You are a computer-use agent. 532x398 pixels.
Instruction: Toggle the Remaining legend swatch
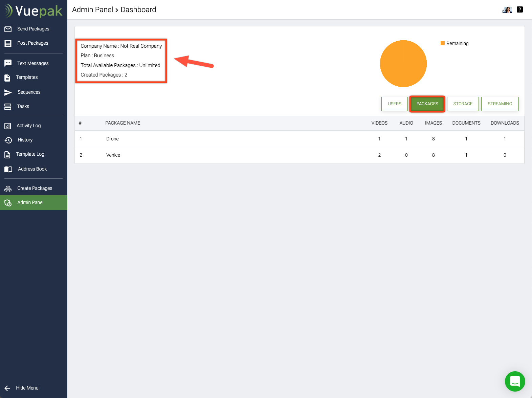coord(442,43)
